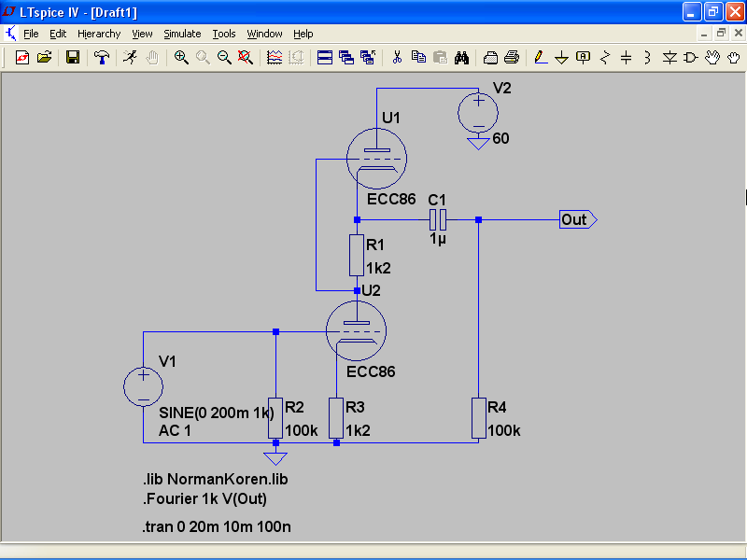This screenshot has width=747, height=560.
Task: Open the Help menu
Action: (303, 34)
